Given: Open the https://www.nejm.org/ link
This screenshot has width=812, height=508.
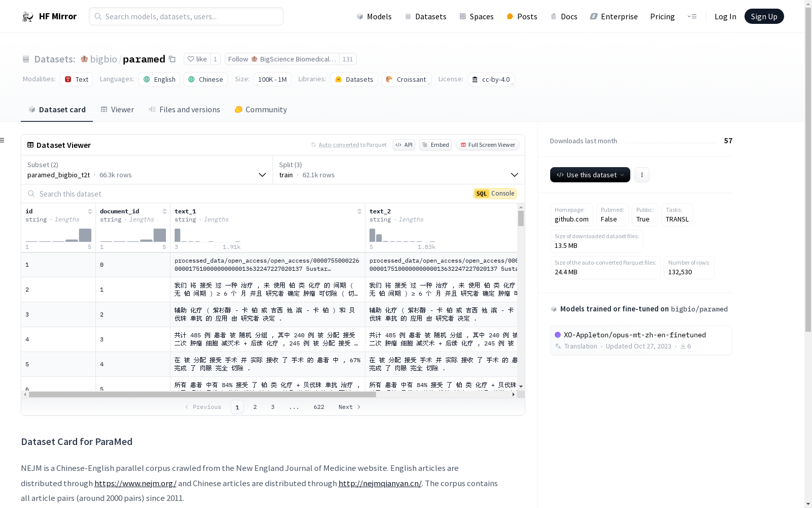Looking at the screenshot, I should pyautogui.click(x=135, y=483).
